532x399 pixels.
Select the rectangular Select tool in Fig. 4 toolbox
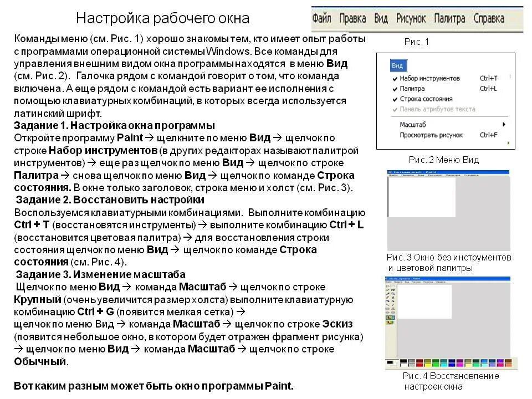393,286
